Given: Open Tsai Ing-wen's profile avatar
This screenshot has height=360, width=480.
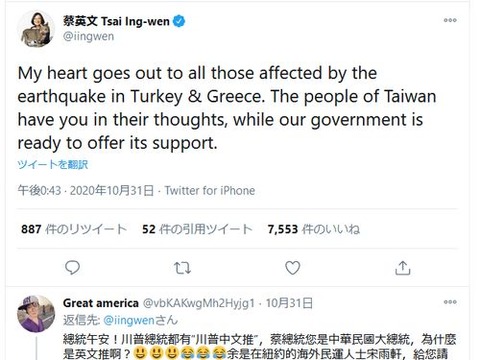Looking at the screenshot, I should tap(36, 29).
